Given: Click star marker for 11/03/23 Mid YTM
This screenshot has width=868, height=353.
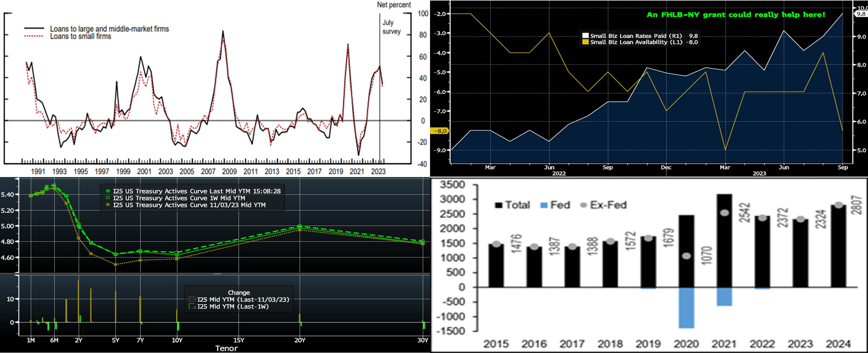Looking at the screenshot, I should (x=108, y=205).
